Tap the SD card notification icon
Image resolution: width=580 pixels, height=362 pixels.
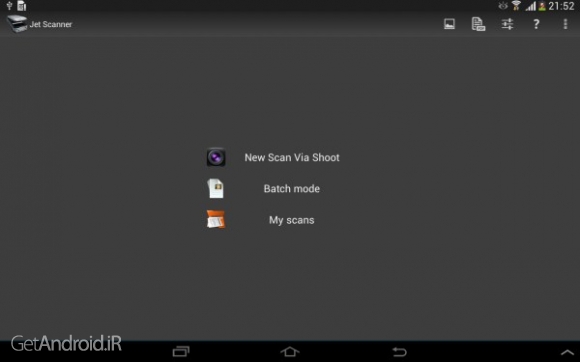tap(22, 6)
